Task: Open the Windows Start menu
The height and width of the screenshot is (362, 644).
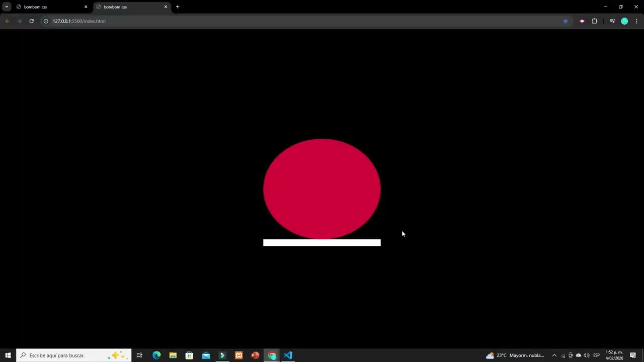Action: [8, 355]
